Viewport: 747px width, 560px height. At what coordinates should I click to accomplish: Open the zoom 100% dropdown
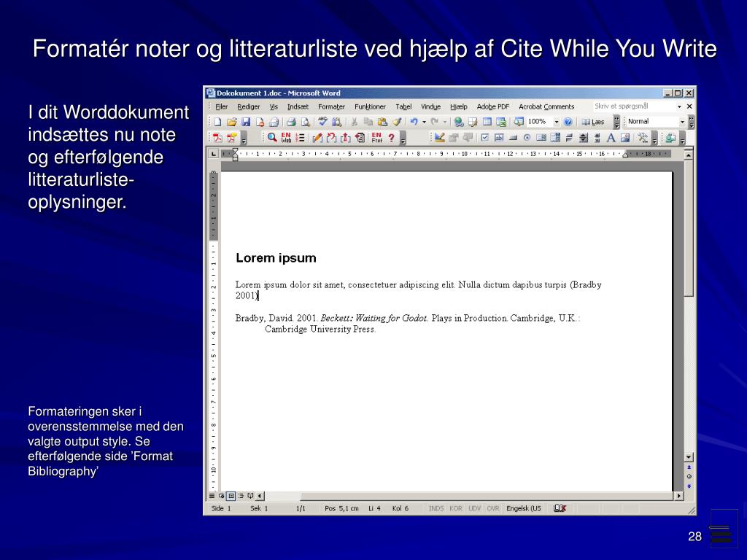click(x=556, y=122)
